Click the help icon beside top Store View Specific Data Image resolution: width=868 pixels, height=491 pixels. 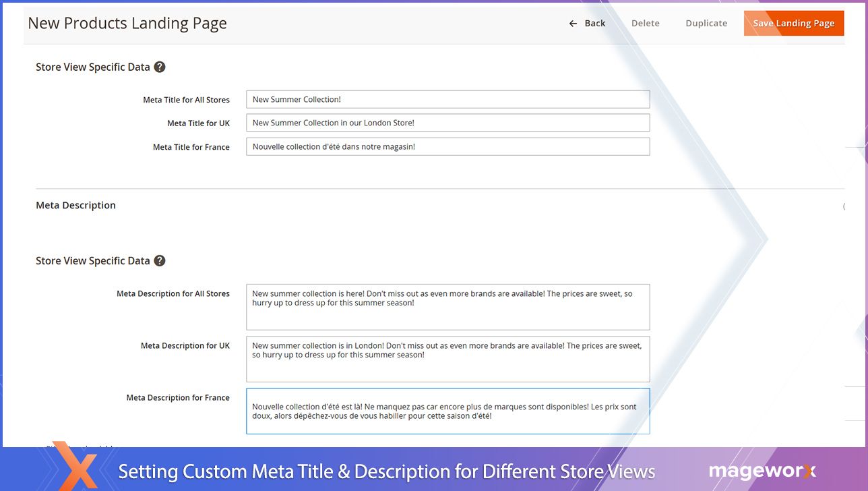pos(160,67)
